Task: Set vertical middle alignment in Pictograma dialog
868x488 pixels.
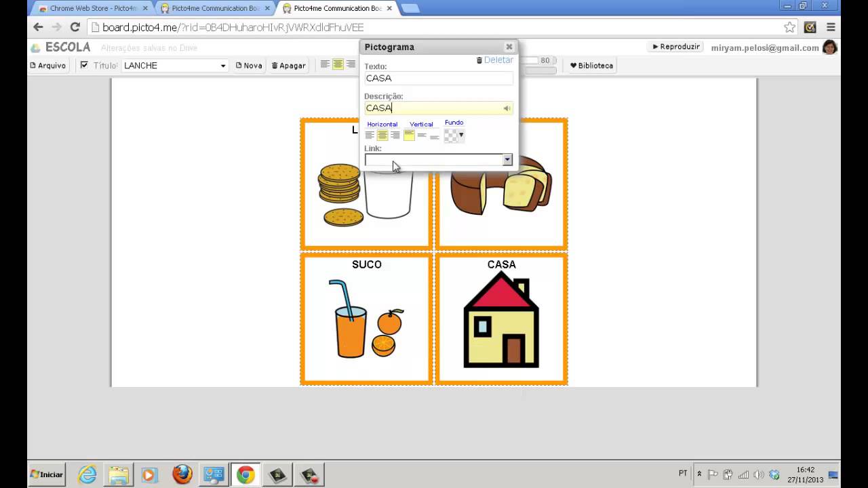Action: click(x=422, y=136)
